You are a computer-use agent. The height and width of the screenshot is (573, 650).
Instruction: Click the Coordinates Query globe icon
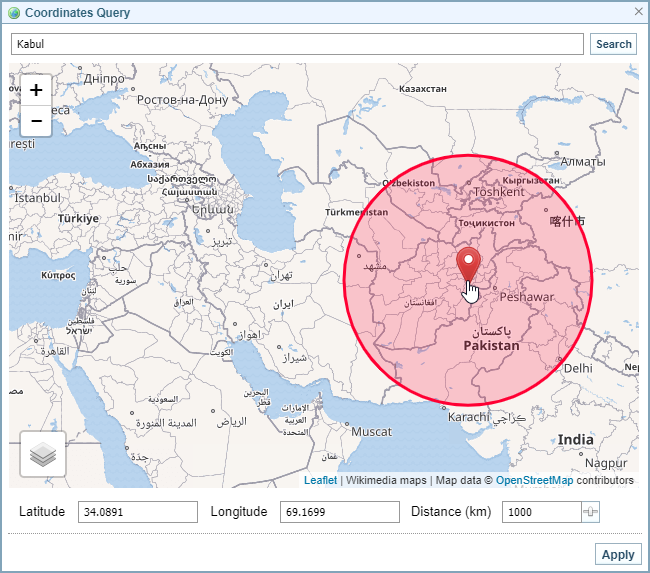tap(13, 13)
